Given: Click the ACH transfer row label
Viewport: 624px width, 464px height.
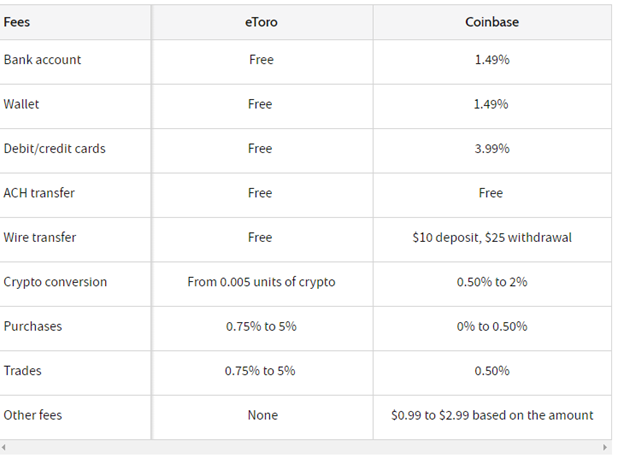Looking at the screenshot, I should (39, 193).
